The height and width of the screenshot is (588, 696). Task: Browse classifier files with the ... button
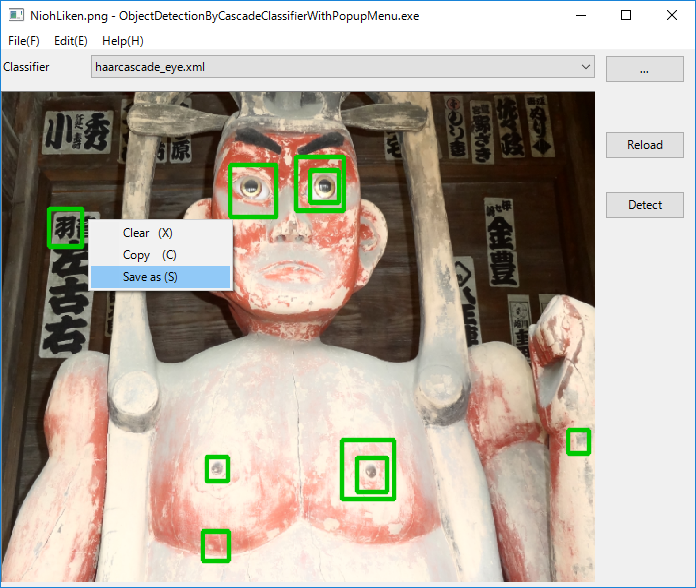pos(645,69)
